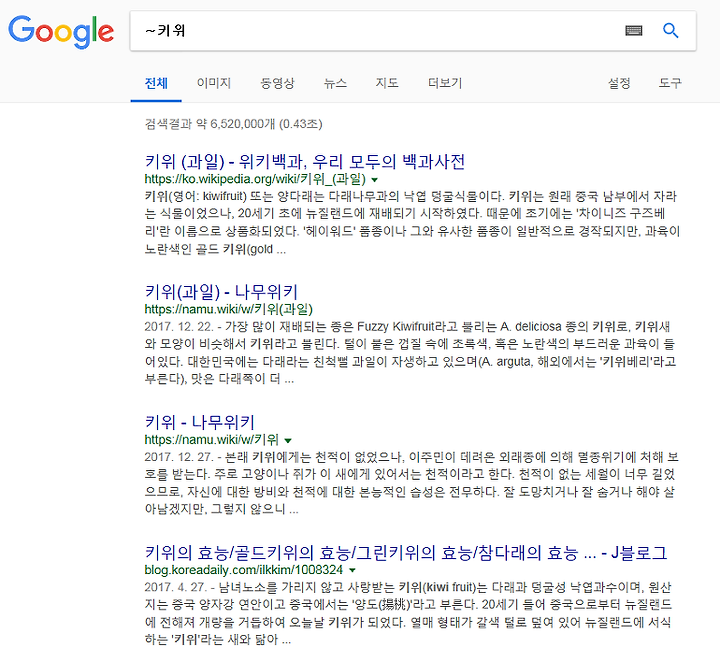
Task: Click the snippet line 아남겠지만, 그렇지 않으니 ...
Action: click(x=215, y=509)
